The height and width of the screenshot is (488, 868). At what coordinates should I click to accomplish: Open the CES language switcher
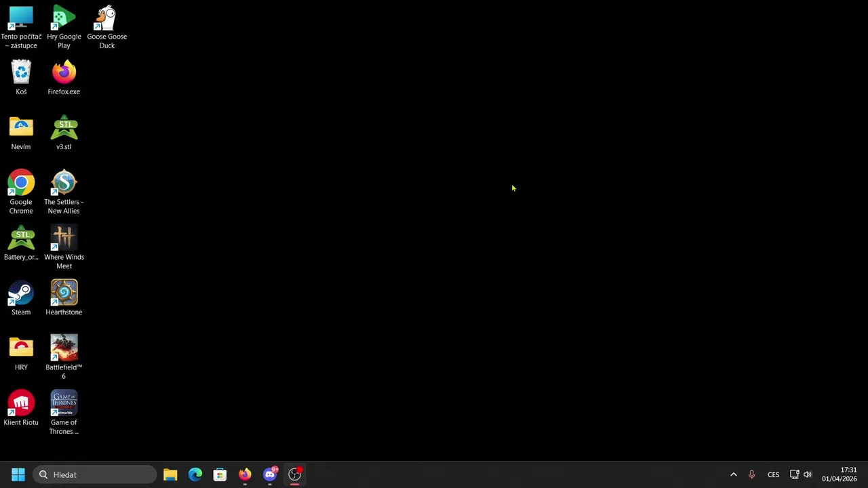tap(773, 474)
